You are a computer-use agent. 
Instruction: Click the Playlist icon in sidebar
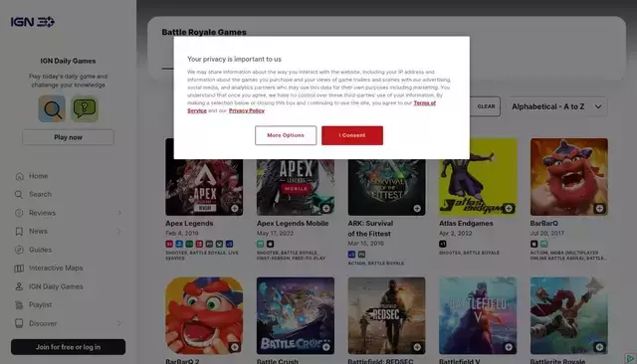[19, 304]
